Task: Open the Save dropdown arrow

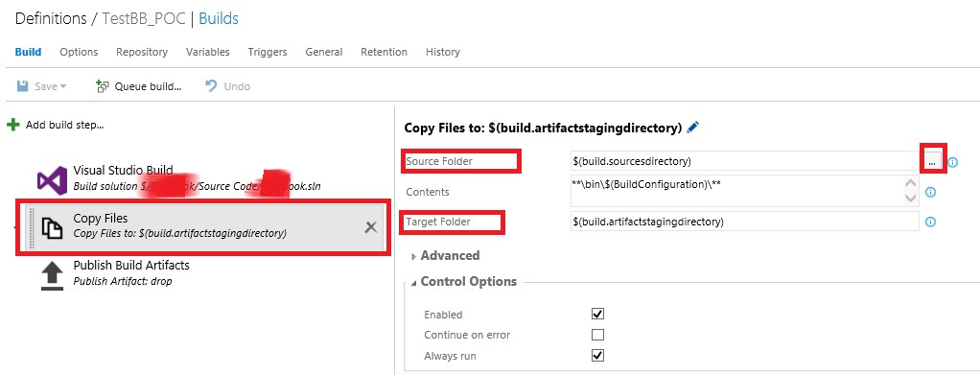Action: (63, 87)
